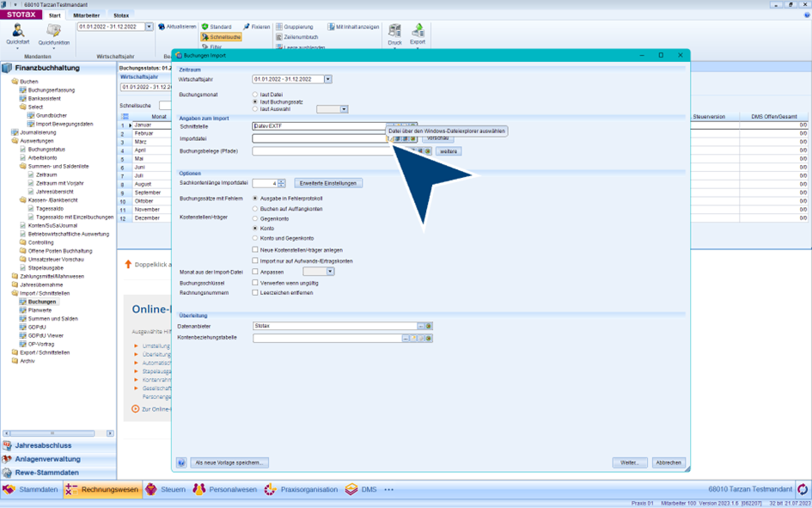Enable 'Neue Kostenstellen/-träger anlegen' checkbox

pos(255,249)
